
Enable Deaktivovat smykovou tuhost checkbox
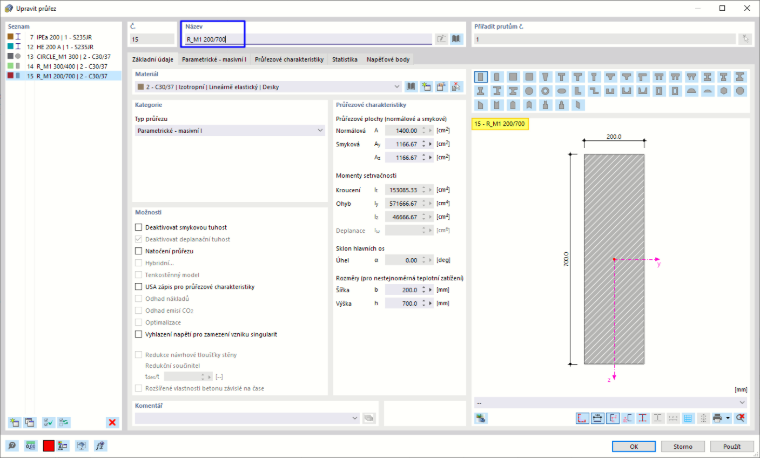click(x=139, y=227)
